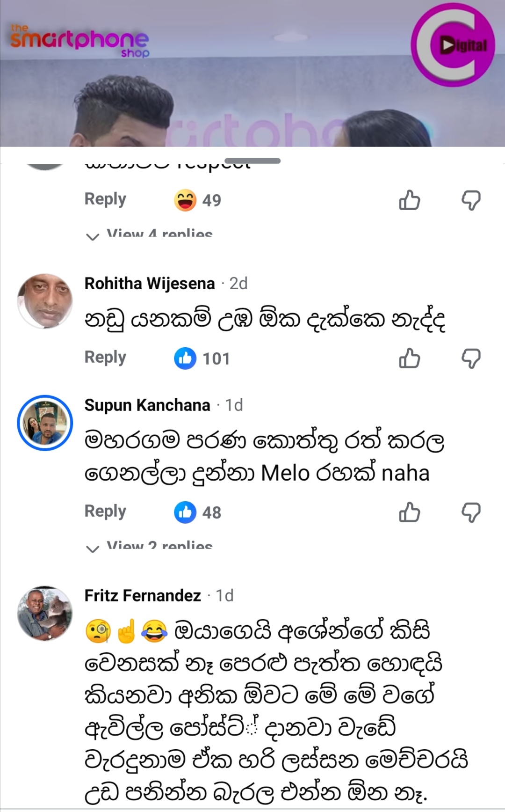The width and height of the screenshot is (505, 812).
Task: Like Rohitha Wijesena's comment with thumbs up
Action: [409, 358]
